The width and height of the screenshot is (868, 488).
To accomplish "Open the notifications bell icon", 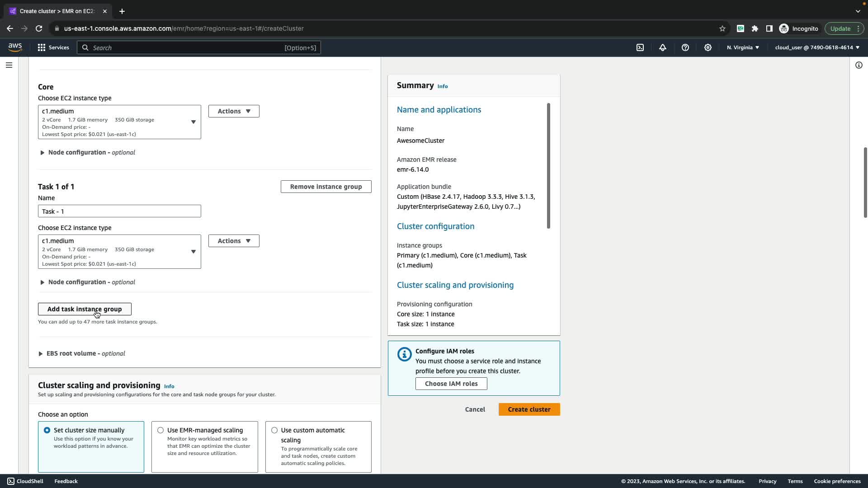I will pos(663,47).
